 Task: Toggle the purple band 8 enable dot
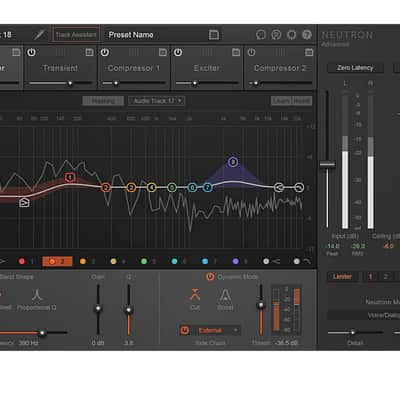click(236, 262)
